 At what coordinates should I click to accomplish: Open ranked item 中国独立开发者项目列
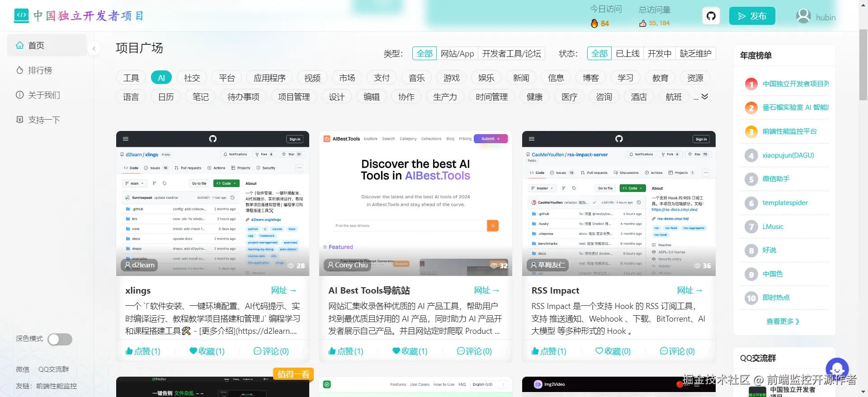tap(796, 84)
